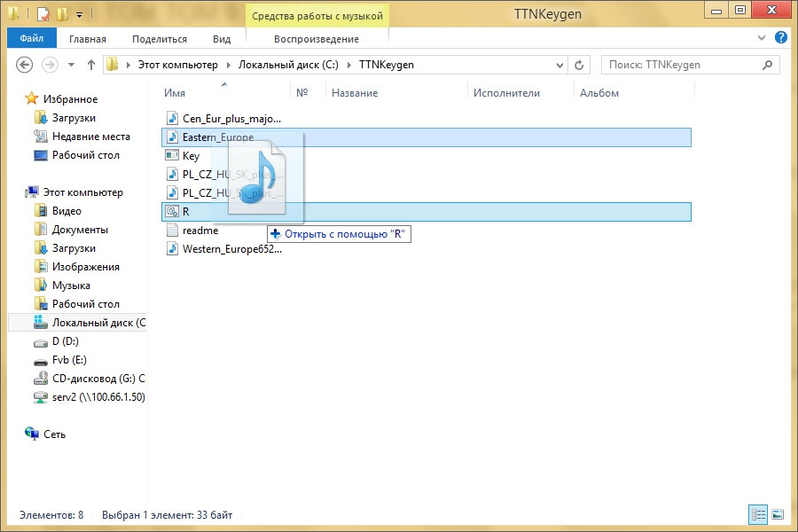Open Недавние места in favorites
The image size is (798, 532).
pos(91,137)
